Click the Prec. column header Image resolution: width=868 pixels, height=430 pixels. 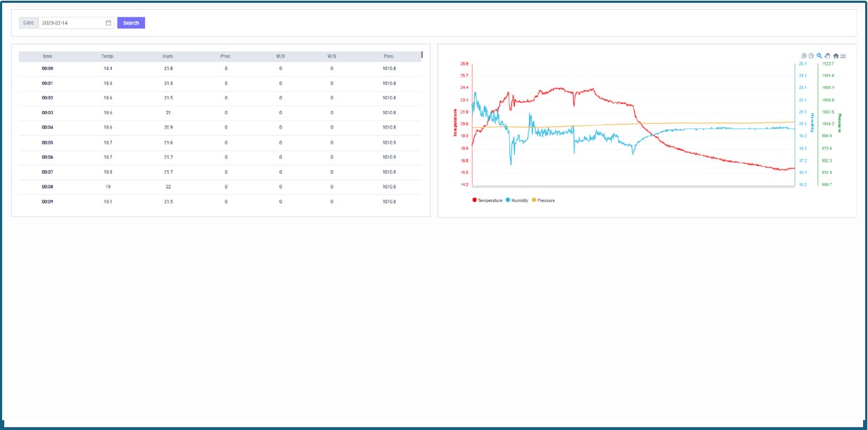click(226, 56)
